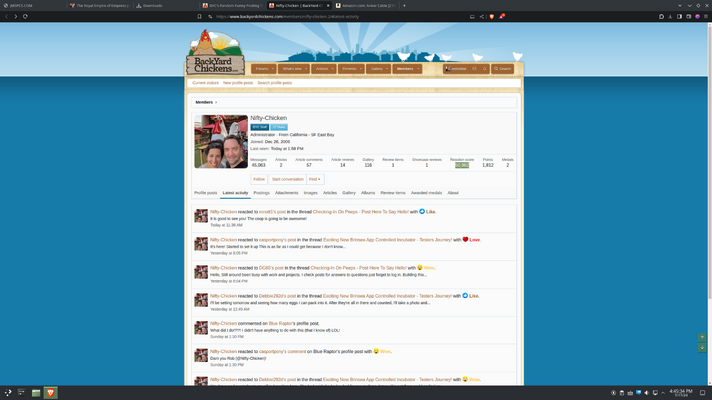Open a new browser tab with plus
This screenshot has height=400, width=712.
click(x=404, y=5)
